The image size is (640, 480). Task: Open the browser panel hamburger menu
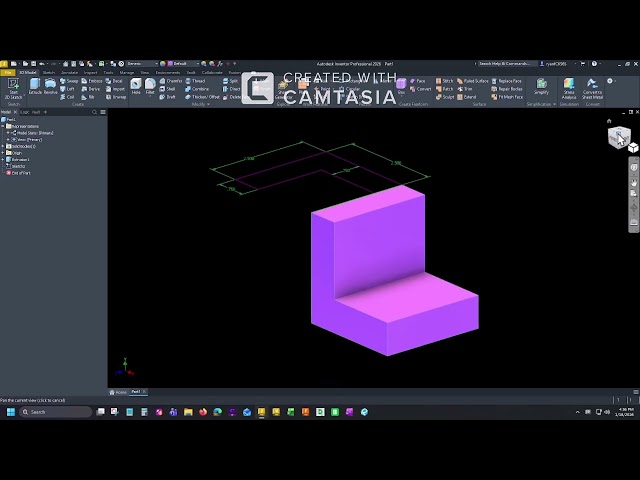click(x=103, y=112)
